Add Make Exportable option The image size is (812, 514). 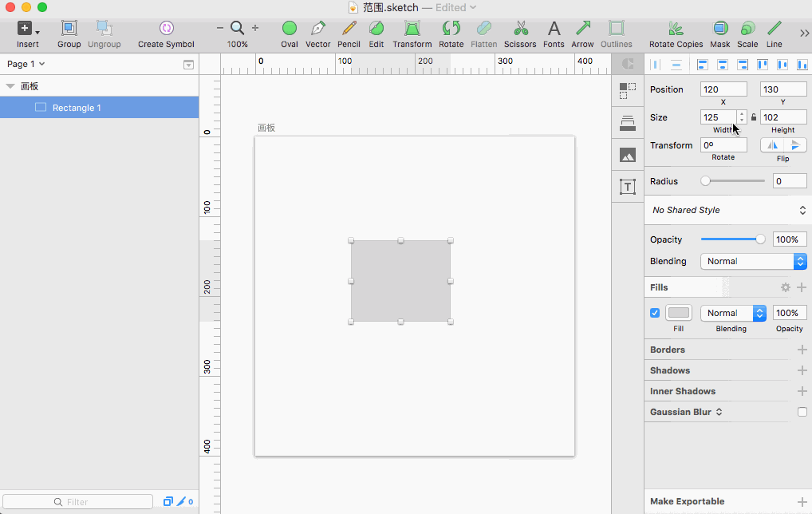tap(802, 501)
